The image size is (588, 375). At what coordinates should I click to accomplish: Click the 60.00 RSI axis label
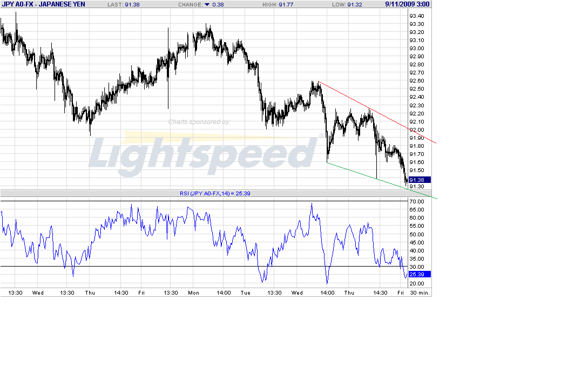pyautogui.click(x=417, y=217)
